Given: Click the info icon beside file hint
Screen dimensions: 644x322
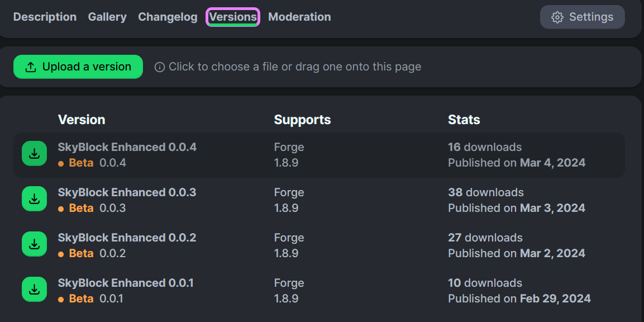Looking at the screenshot, I should [159, 67].
